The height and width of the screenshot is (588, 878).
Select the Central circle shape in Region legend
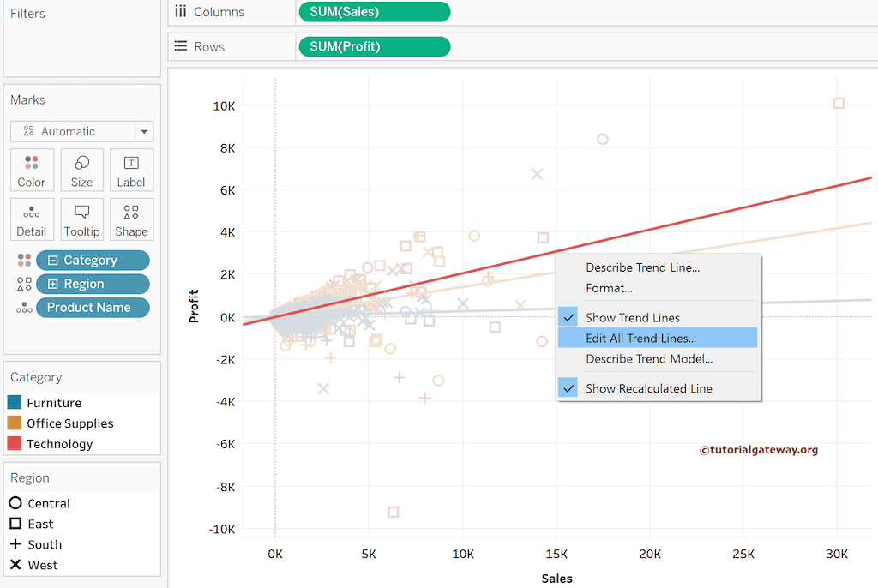(16, 503)
